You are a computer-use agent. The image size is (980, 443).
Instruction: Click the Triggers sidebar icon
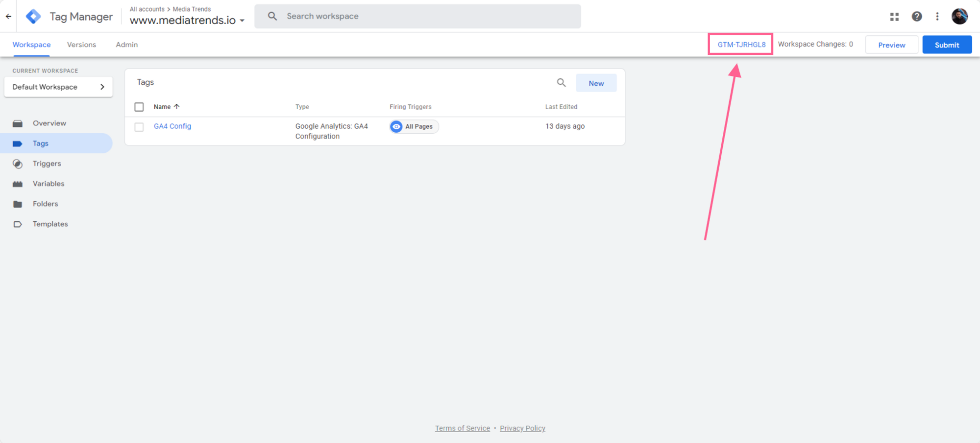tap(18, 163)
